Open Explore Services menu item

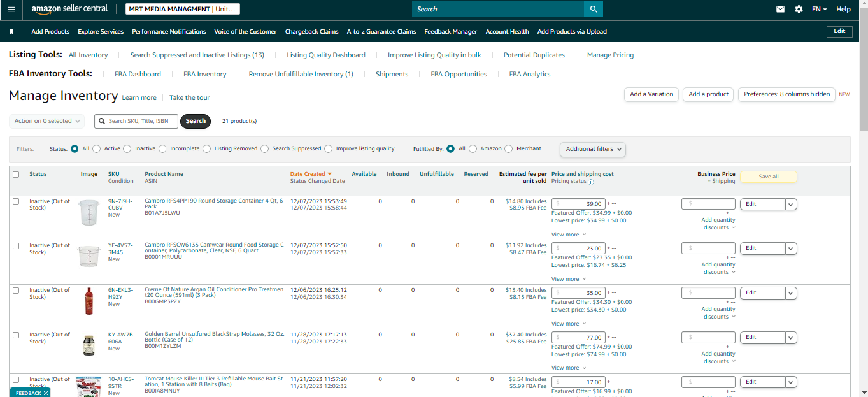click(101, 31)
